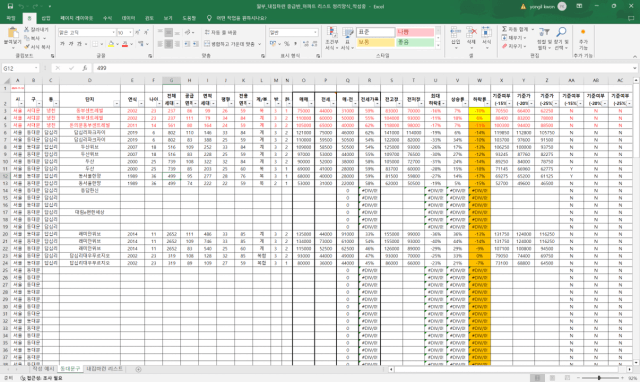
Task: Click the decrease indent icon
Action: (x=187, y=44)
